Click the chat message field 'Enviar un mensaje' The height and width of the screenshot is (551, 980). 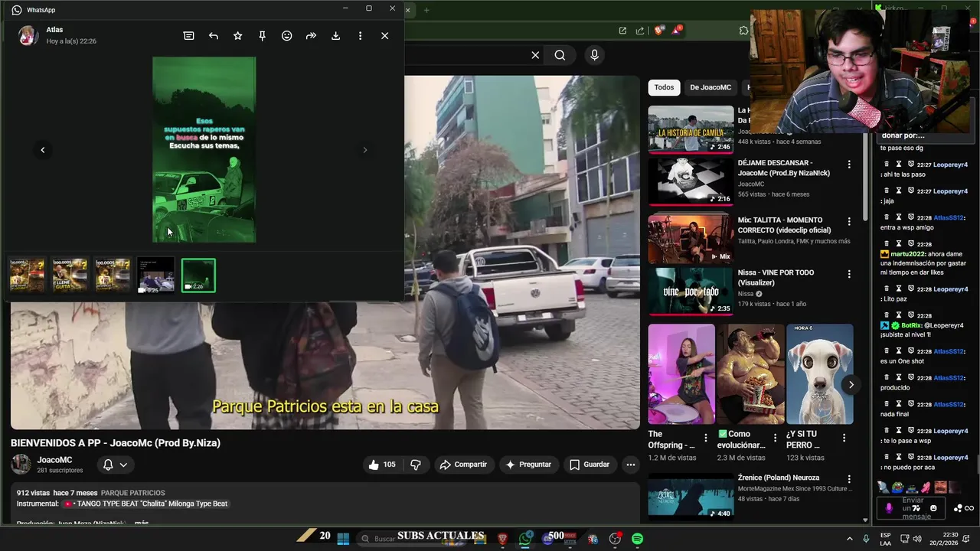point(913,508)
